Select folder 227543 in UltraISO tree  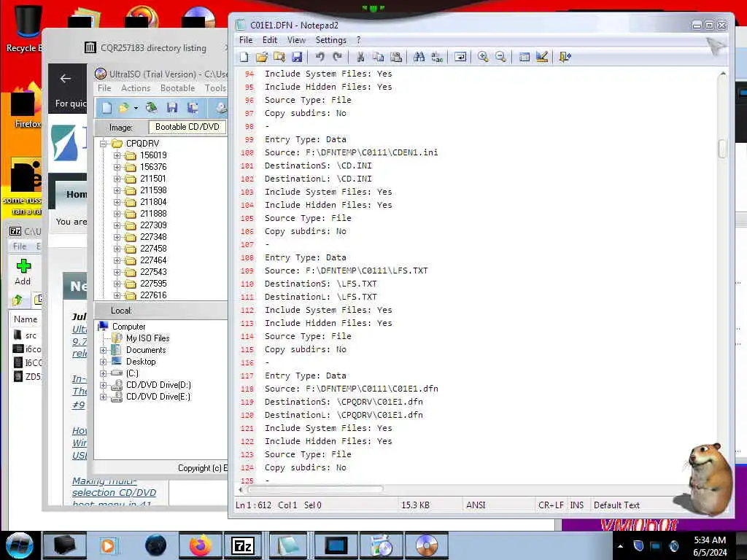tap(153, 272)
